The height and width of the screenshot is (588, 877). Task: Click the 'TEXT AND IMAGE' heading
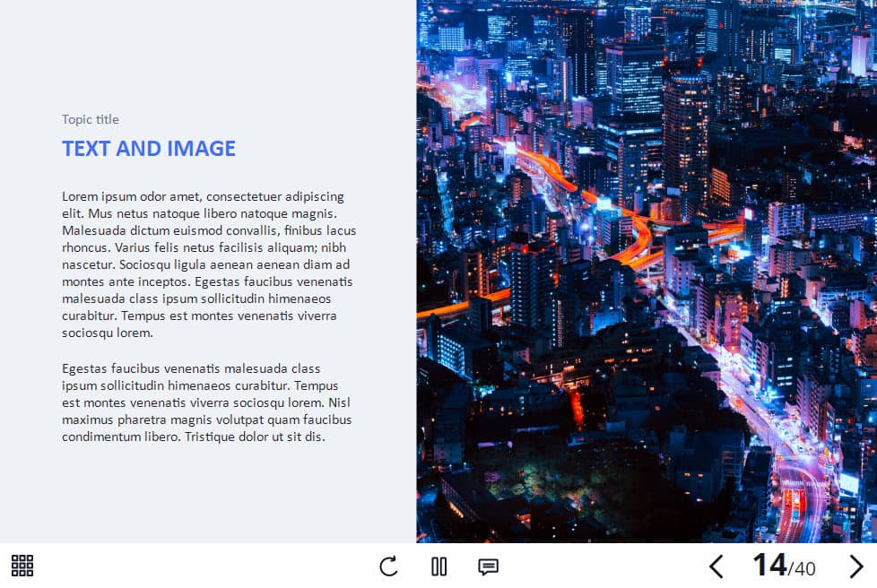[x=149, y=149]
